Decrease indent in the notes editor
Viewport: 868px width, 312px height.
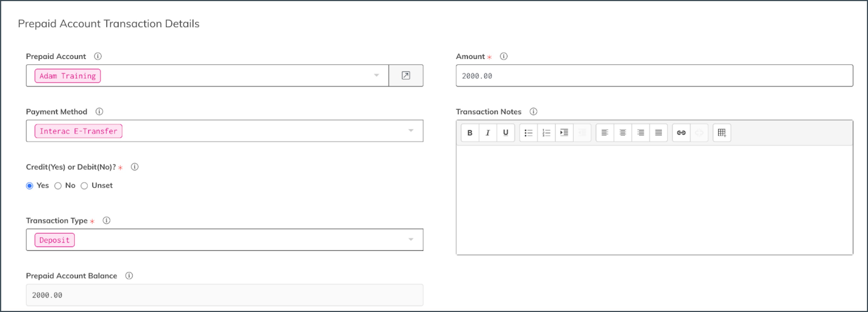(x=582, y=132)
